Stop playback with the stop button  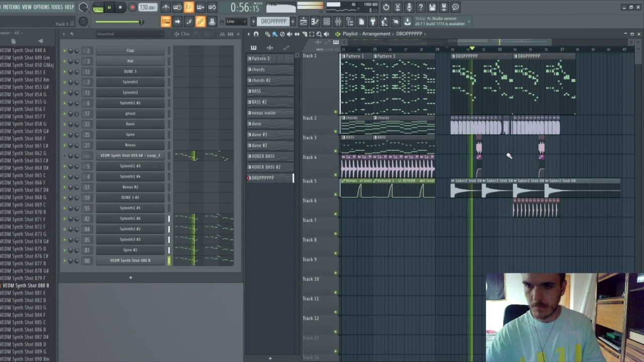point(120,8)
